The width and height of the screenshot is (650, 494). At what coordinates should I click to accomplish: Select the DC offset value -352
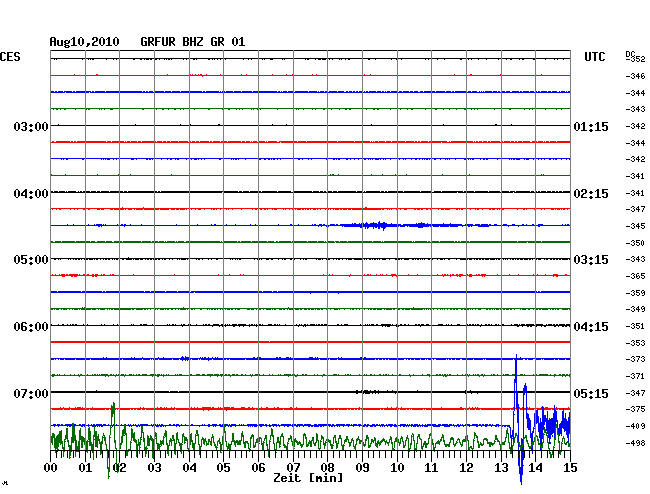pos(635,59)
